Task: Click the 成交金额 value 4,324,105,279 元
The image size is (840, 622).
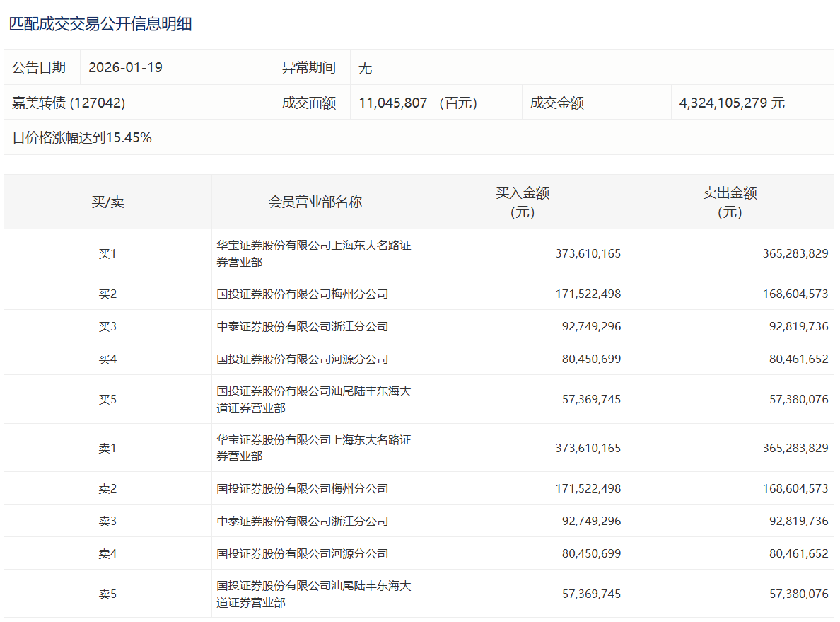Action: click(x=731, y=103)
